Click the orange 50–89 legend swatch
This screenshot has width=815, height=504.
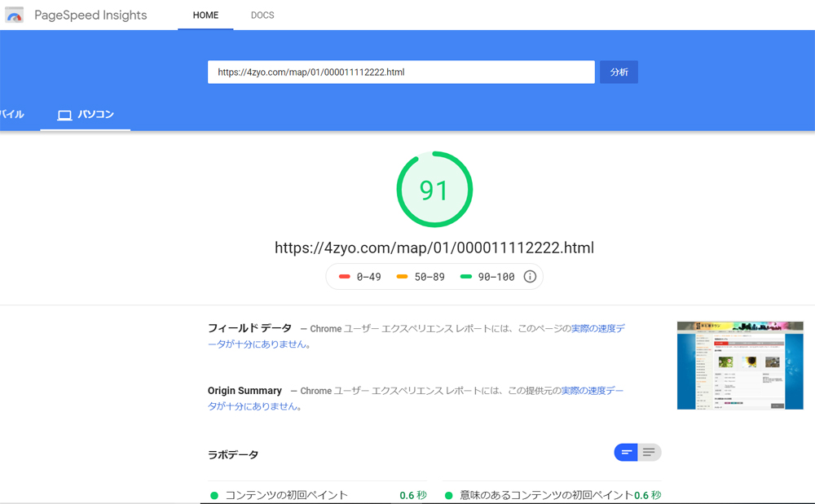tap(402, 277)
